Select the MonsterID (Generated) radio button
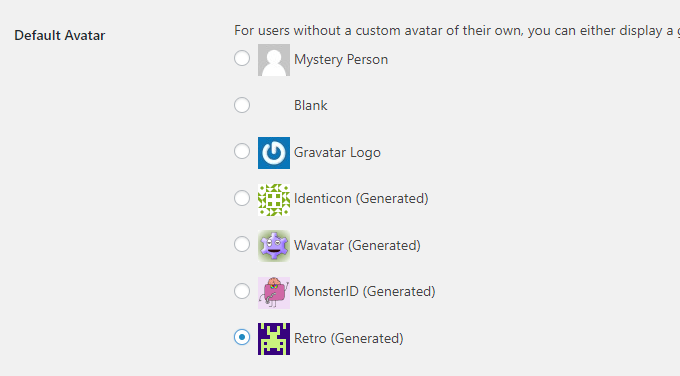680x376 pixels. [x=242, y=291]
